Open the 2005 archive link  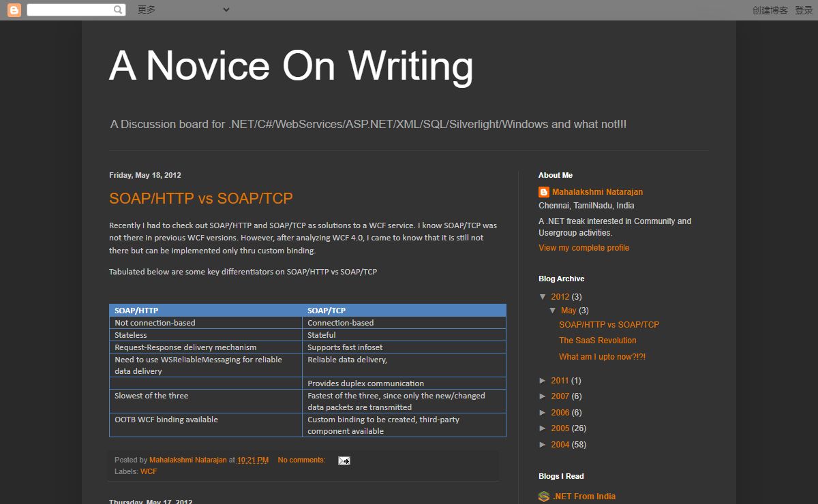pos(560,428)
